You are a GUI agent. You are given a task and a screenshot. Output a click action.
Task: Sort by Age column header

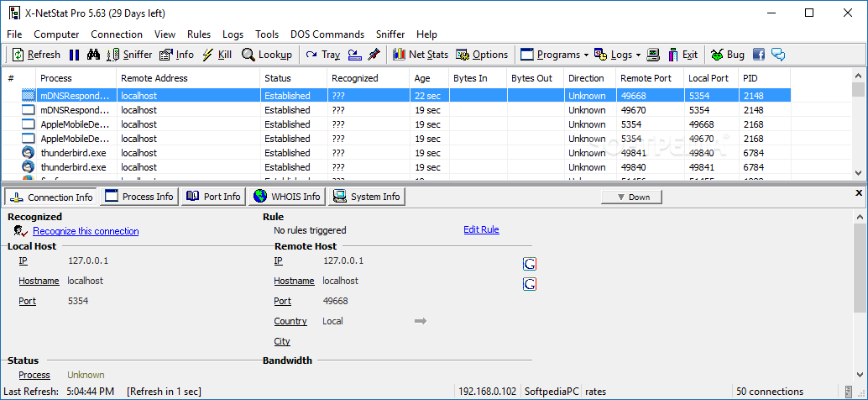[x=429, y=78]
